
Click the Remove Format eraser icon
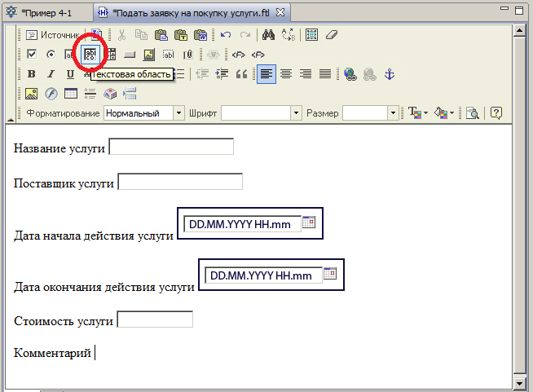331,35
